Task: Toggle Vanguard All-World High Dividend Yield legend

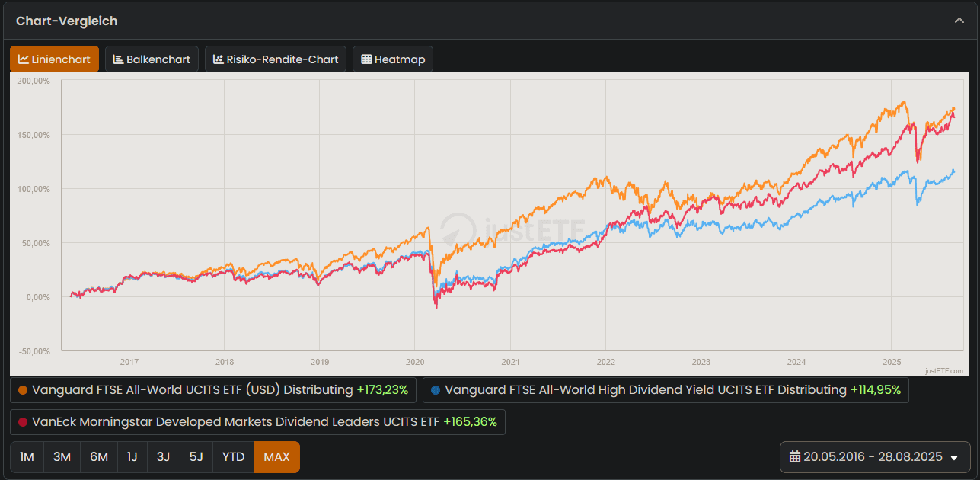Action: [666, 390]
